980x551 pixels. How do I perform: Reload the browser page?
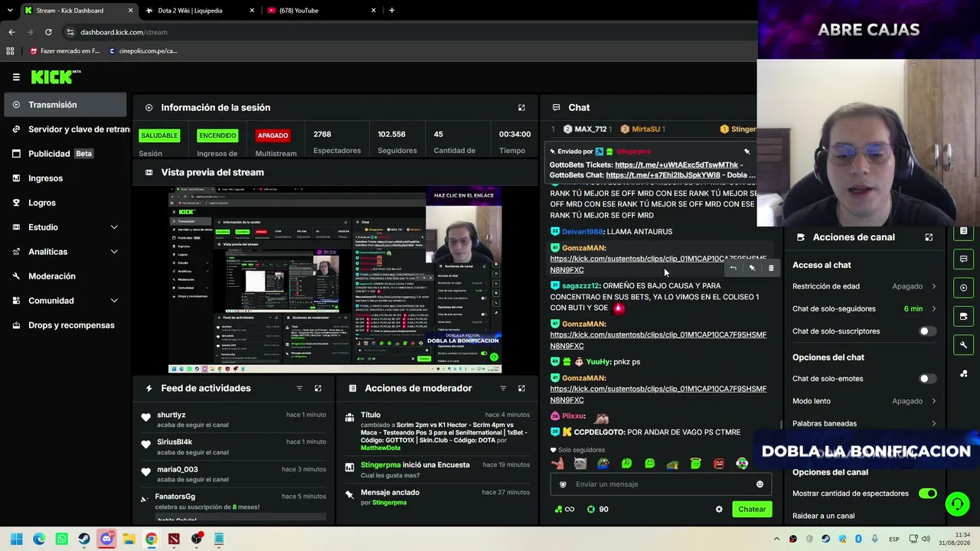click(x=48, y=32)
